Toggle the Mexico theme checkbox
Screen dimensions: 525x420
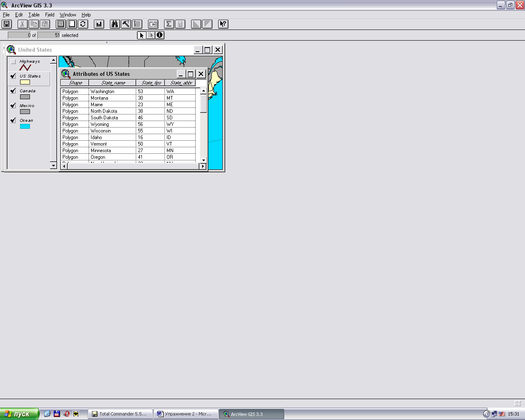coord(13,105)
